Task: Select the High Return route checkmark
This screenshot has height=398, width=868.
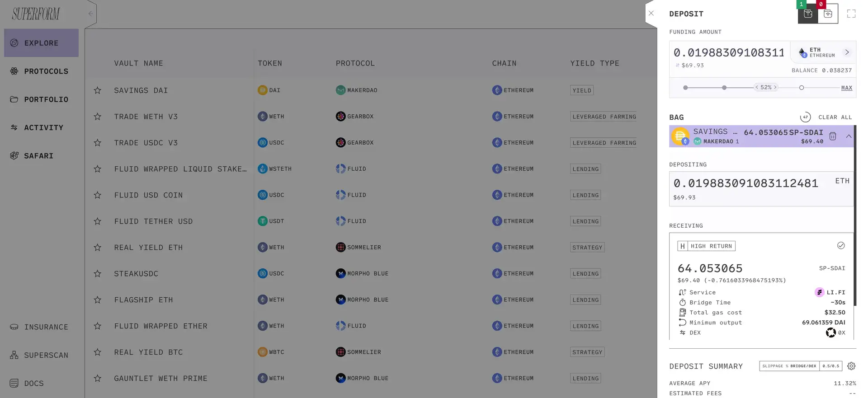Action: [841, 246]
